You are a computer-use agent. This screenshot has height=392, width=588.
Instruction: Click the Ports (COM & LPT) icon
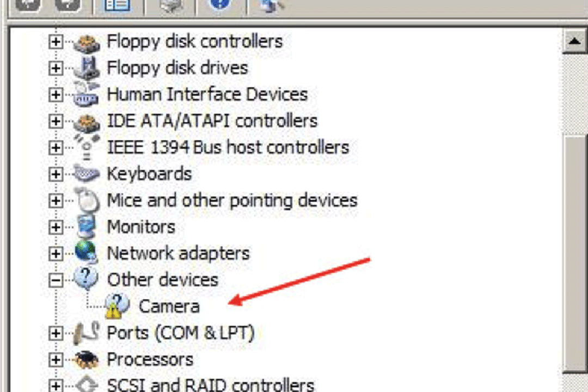pyautogui.click(x=87, y=333)
